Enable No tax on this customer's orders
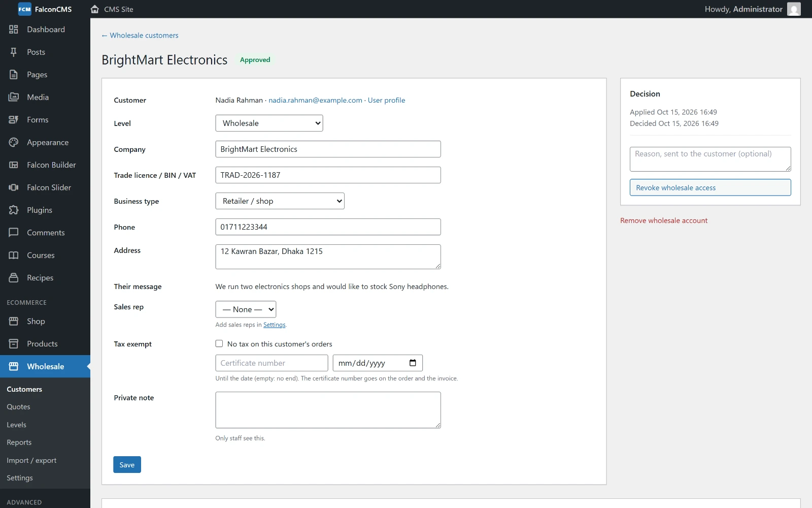 219,344
